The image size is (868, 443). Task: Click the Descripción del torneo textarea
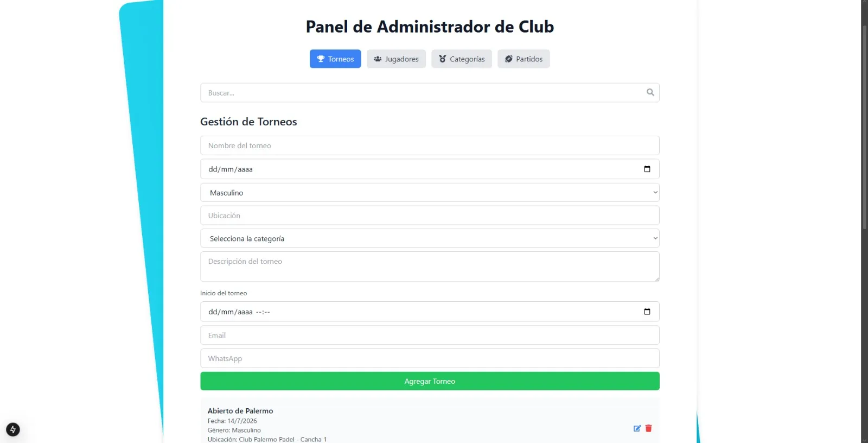pos(430,267)
